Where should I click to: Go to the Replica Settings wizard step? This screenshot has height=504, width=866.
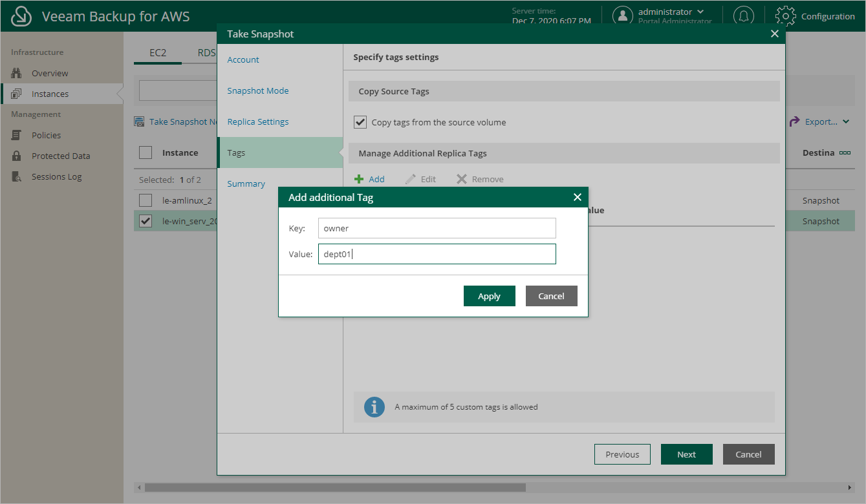pyautogui.click(x=258, y=121)
